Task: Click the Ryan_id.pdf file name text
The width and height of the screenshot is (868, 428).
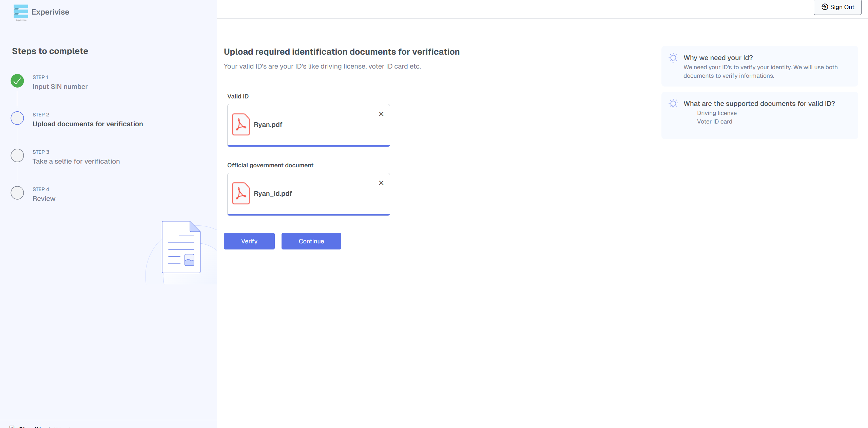Action: 273,193
